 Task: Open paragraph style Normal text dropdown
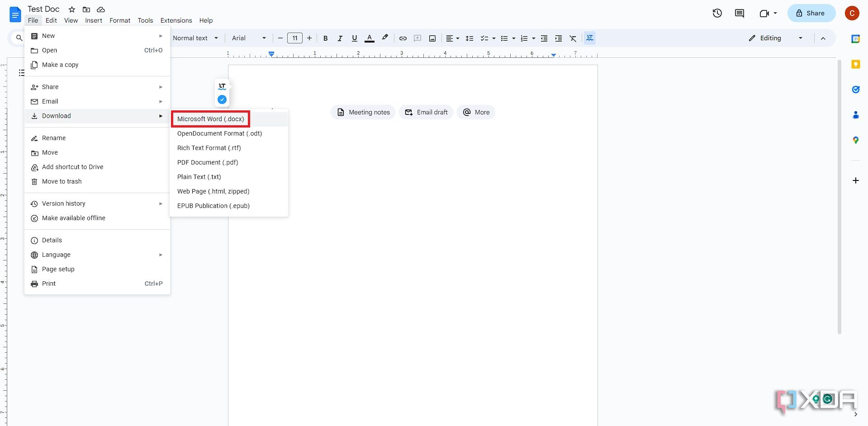195,38
